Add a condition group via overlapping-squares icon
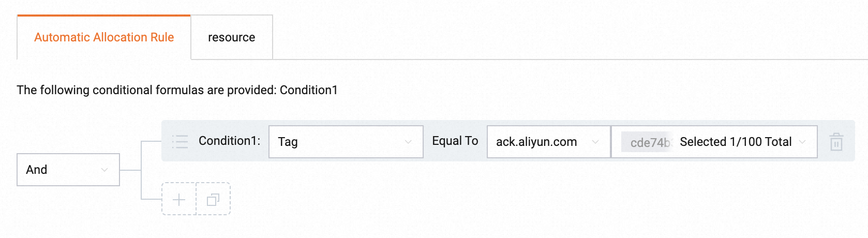 click(x=213, y=199)
